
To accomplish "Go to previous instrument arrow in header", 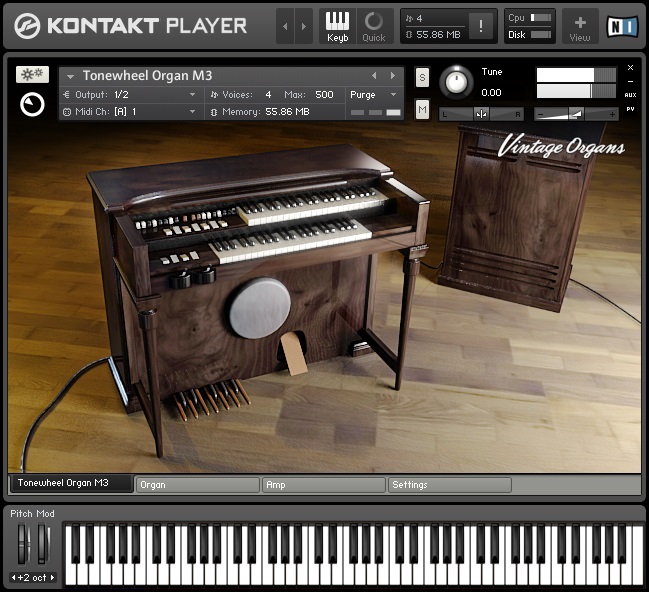I will (374, 76).
